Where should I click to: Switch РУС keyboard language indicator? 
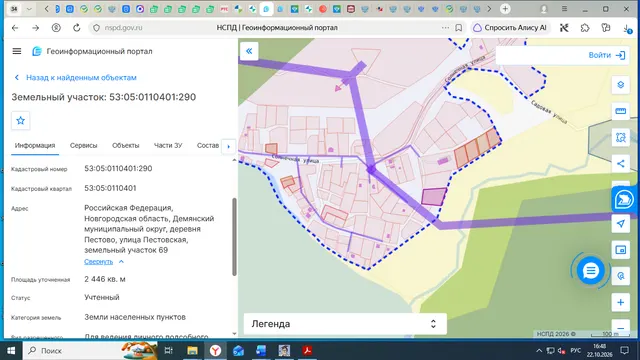coord(576,351)
